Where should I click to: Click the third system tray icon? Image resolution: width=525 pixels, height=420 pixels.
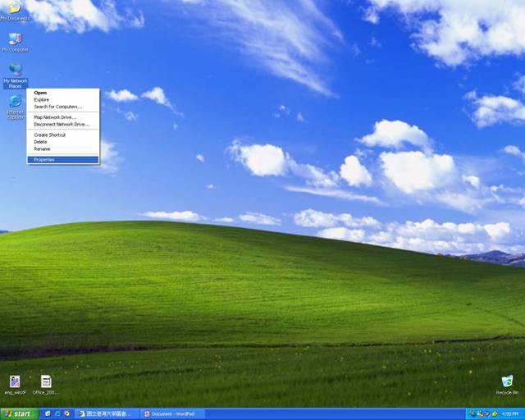[487, 414]
